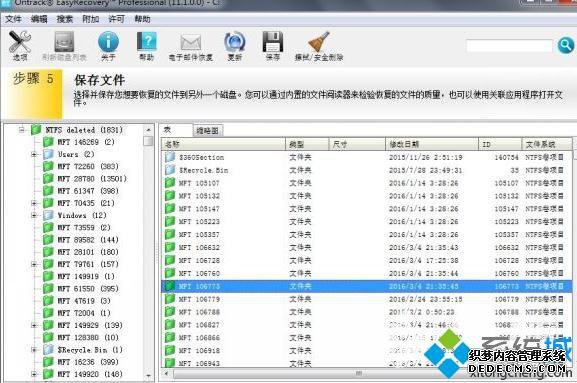The image size is (577, 383).
Task: Open the 文件 menu
Action: pyautogui.click(x=13, y=19)
